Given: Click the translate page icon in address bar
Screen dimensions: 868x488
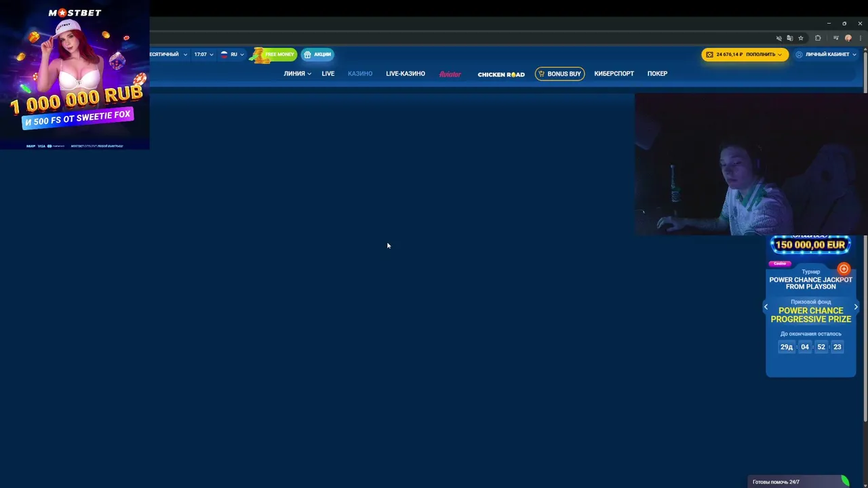Looking at the screenshot, I should [789, 38].
